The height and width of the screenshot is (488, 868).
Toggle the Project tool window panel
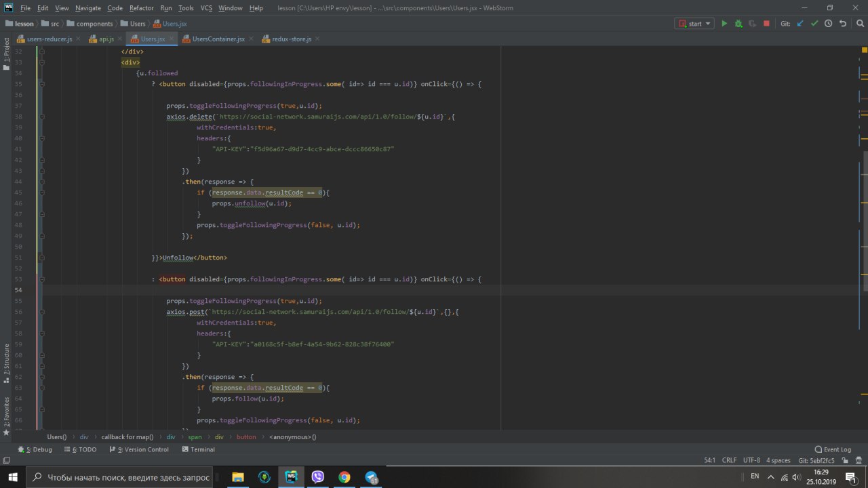(x=7, y=50)
